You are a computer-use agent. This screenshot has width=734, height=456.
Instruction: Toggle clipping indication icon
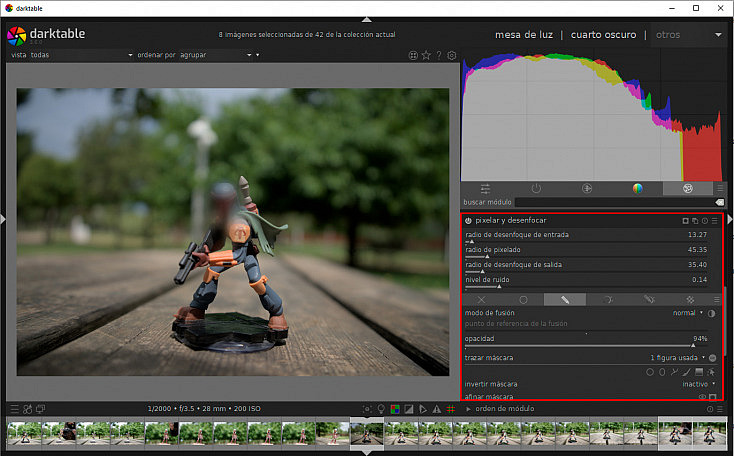click(409, 409)
